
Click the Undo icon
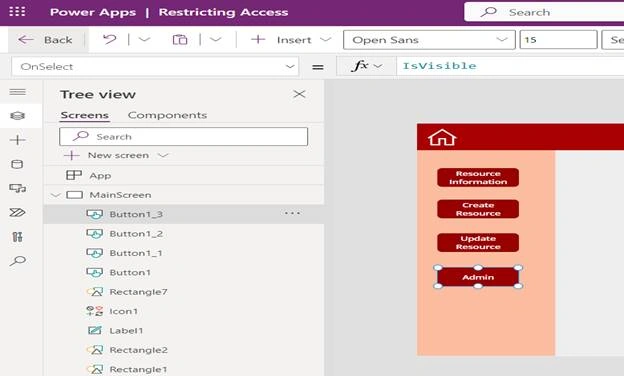(x=110, y=39)
